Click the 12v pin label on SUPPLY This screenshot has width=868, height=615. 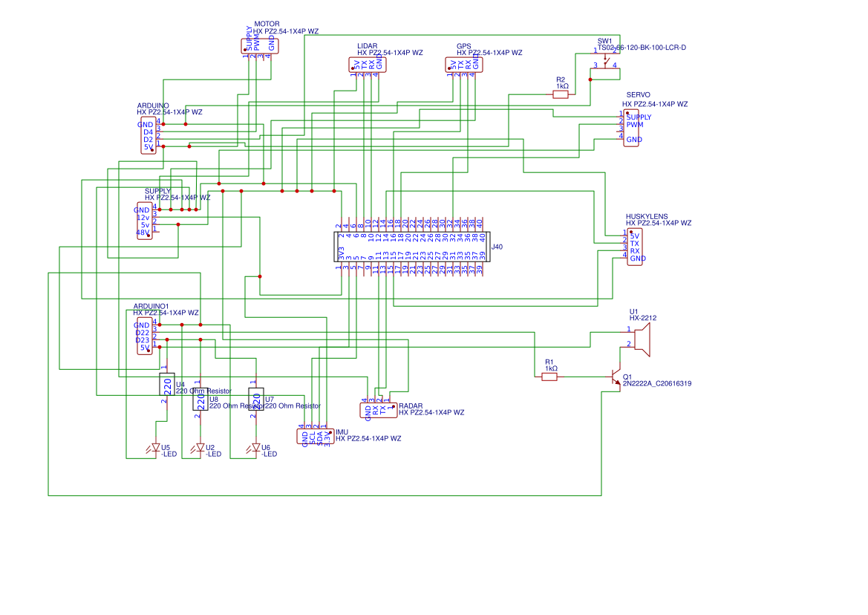pyautogui.click(x=143, y=218)
